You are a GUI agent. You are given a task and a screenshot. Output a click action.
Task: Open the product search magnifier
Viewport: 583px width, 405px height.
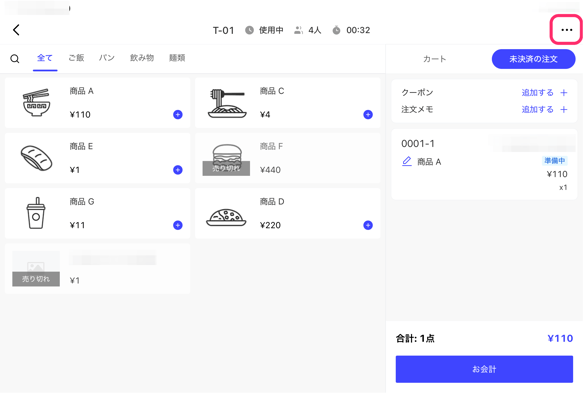pos(15,58)
